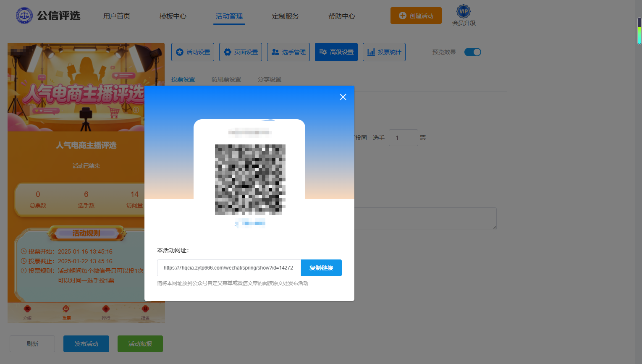This screenshot has width=642, height=364.
Task: Click the 投票开始 time line
Action: pos(67,251)
